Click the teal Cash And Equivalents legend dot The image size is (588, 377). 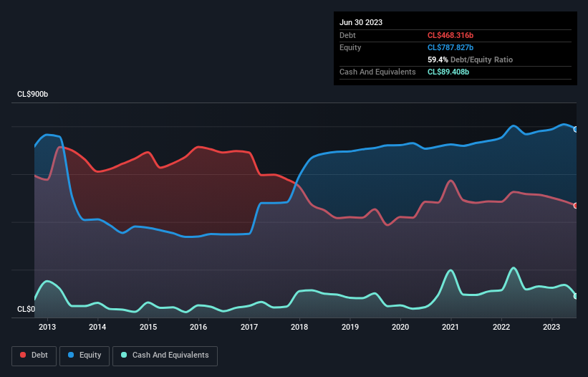[124, 355]
